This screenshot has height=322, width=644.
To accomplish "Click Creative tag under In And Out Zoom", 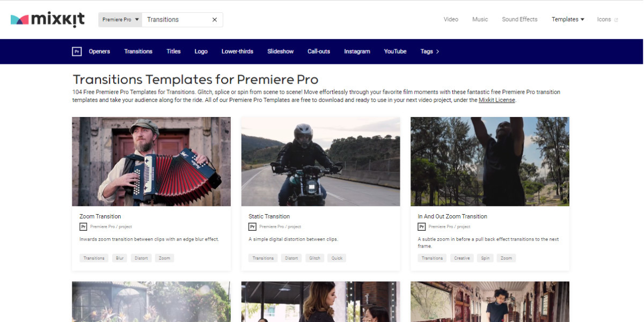I will click(x=462, y=258).
